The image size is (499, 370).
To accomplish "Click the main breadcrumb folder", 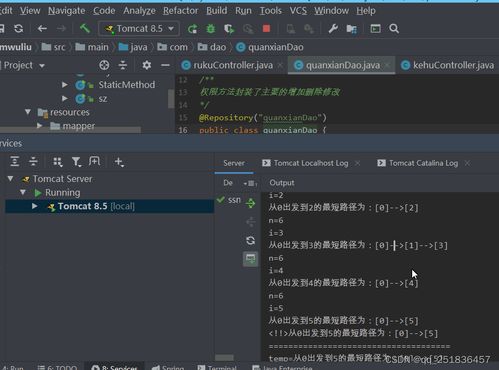I will [92, 47].
